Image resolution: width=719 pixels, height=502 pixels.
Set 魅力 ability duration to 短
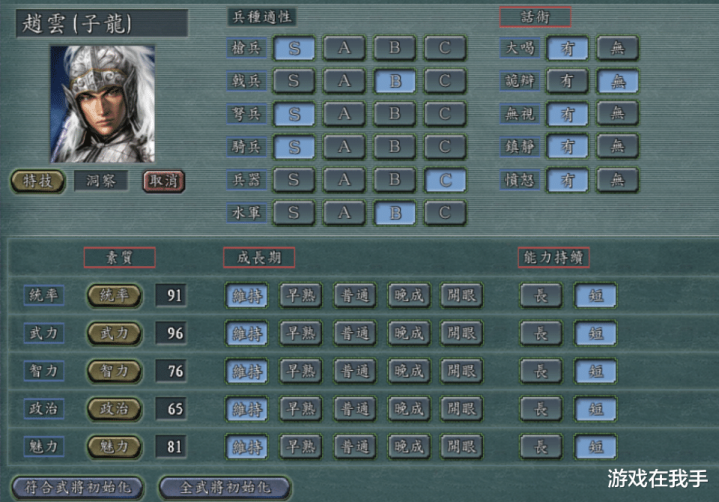[596, 447]
